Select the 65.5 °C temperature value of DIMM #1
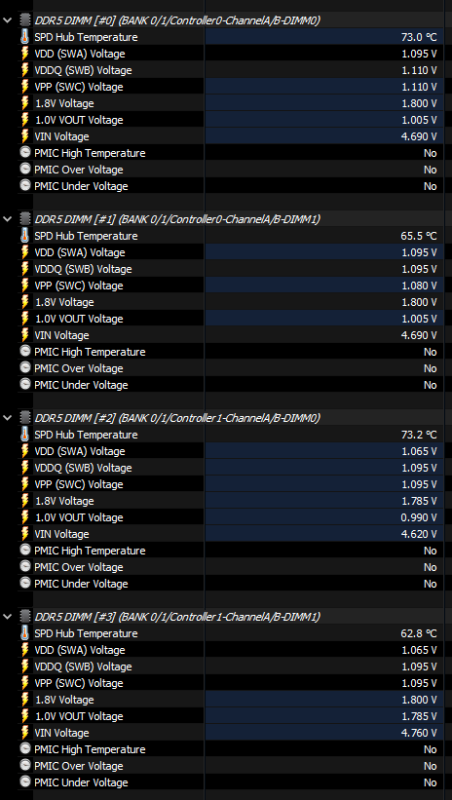The image size is (452, 800). pos(419,236)
